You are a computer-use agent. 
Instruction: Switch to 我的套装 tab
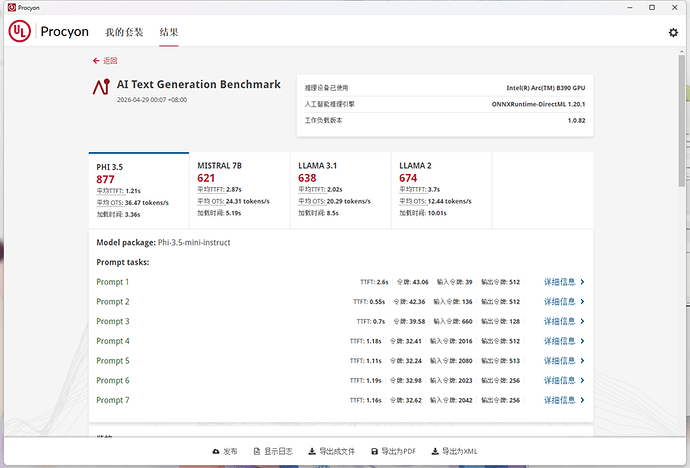(x=124, y=32)
